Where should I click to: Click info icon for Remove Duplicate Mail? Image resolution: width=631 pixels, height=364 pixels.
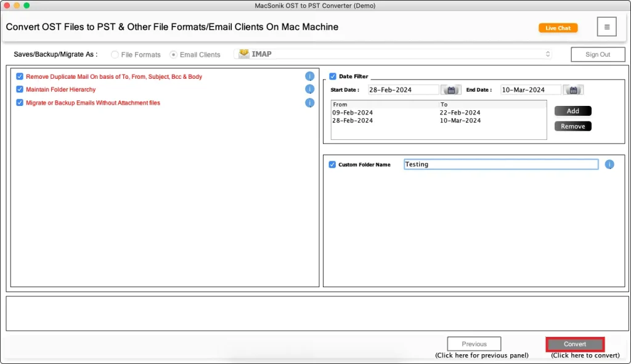click(x=310, y=76)
